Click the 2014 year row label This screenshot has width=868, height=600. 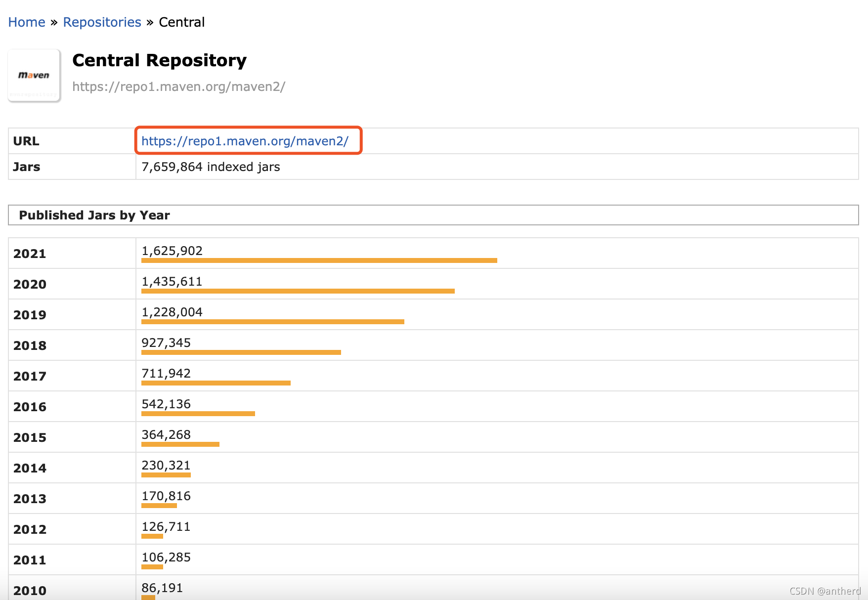tap(30, 468)
